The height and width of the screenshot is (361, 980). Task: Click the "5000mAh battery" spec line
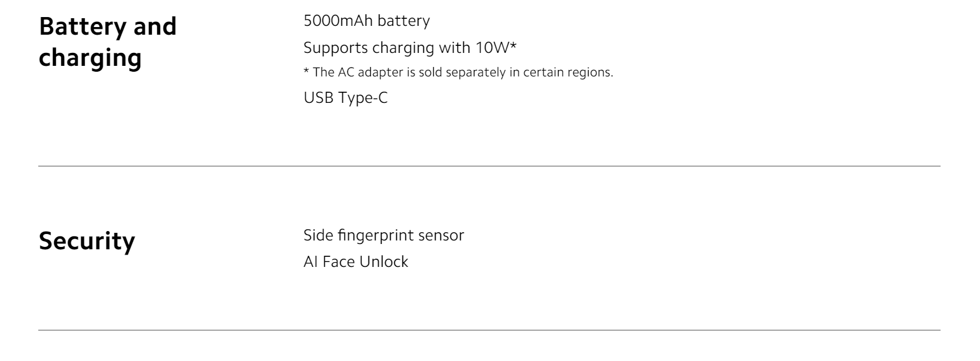click(366, 21)
